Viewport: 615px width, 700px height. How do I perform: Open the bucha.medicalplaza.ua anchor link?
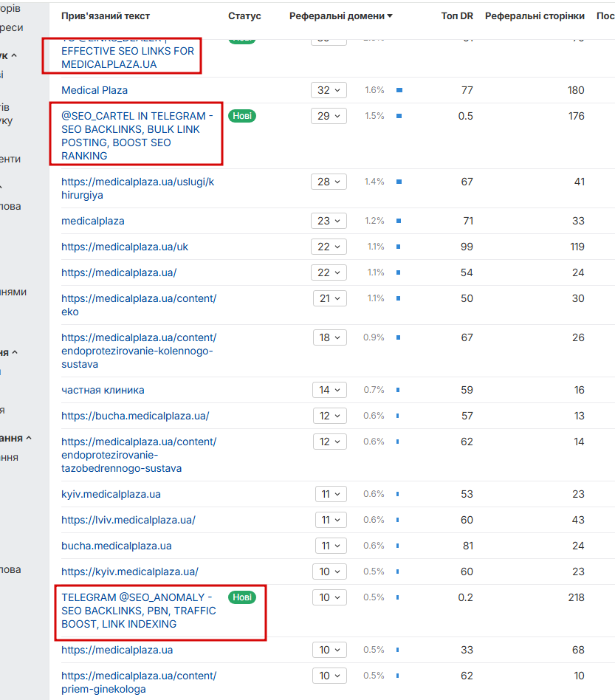coord(117,546)
